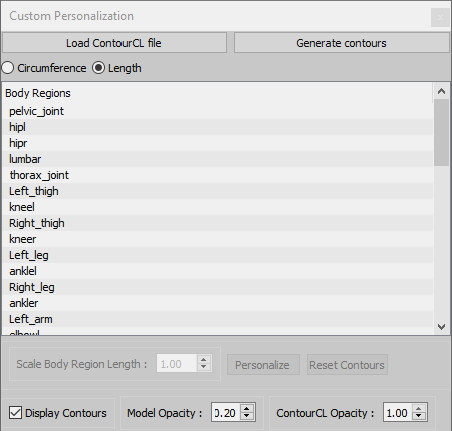
Task: Click the Model Opacity value field
Action: click(x=226, y=413)
